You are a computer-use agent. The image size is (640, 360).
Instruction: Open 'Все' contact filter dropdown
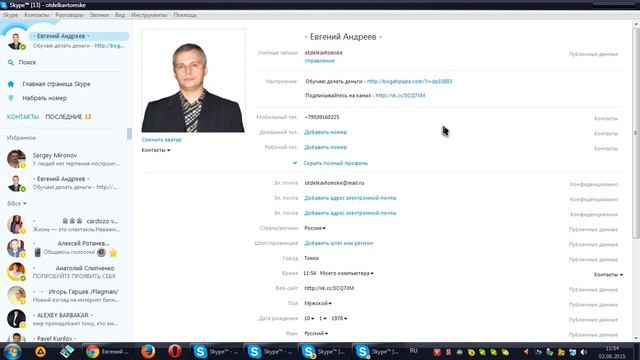point(16,203)
